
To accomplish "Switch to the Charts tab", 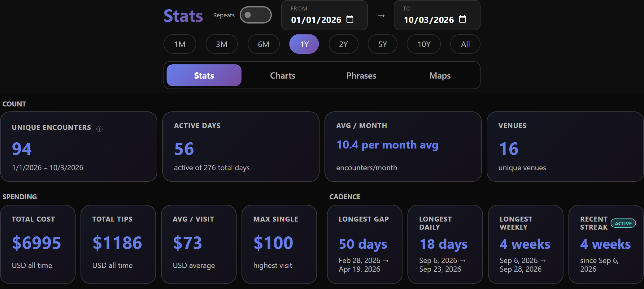I will (x=283, y=75).
